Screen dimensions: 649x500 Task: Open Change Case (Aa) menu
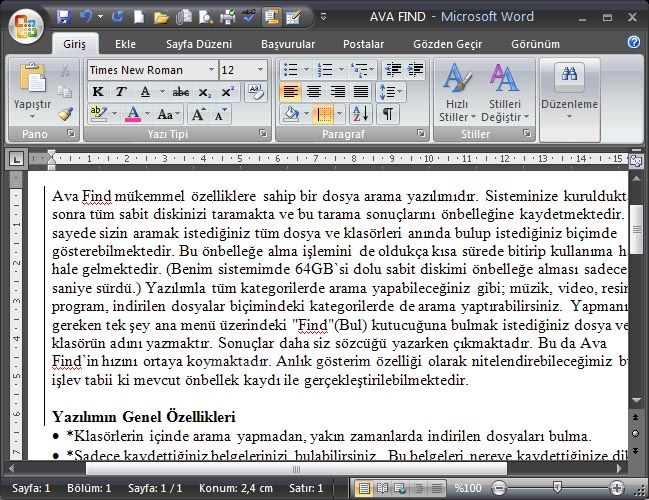pyautogui.click(x=168, y=114)
